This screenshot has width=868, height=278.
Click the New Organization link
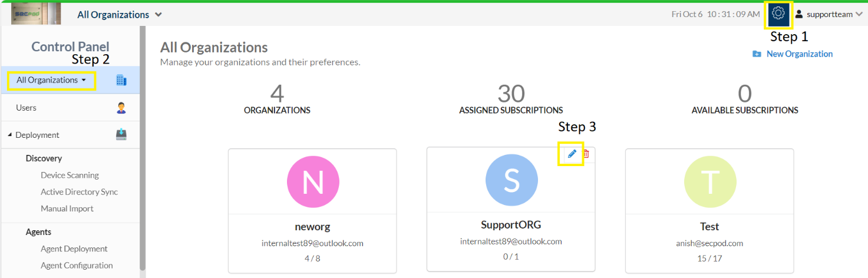click(x=799, y=54)
